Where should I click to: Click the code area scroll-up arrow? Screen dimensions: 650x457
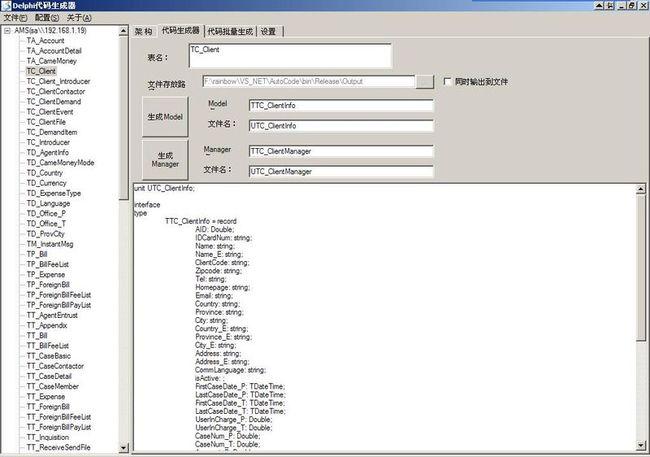(640, 187)
